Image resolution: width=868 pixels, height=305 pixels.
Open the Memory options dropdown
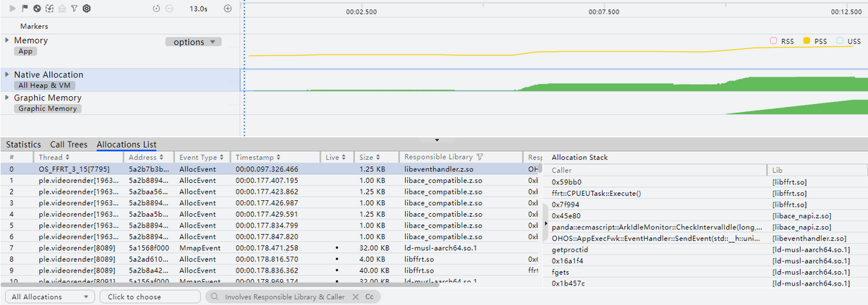point(192,42)
